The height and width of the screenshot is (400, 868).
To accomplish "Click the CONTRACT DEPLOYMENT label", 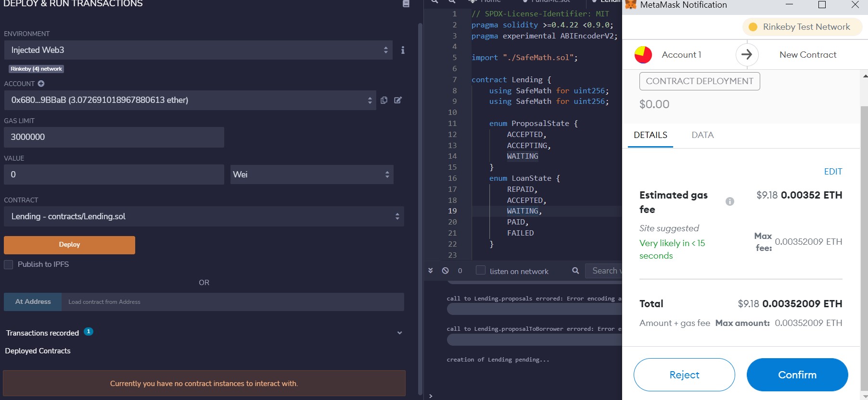I will [700, 81].
